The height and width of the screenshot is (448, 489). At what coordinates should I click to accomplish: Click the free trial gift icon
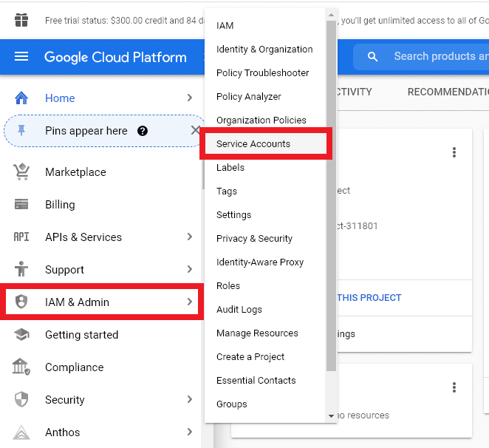pos(21,20)
